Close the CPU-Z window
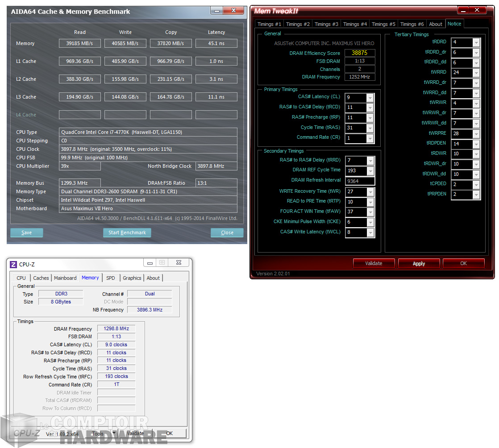This screenshot has width=499, height=448. click(179, 262)
